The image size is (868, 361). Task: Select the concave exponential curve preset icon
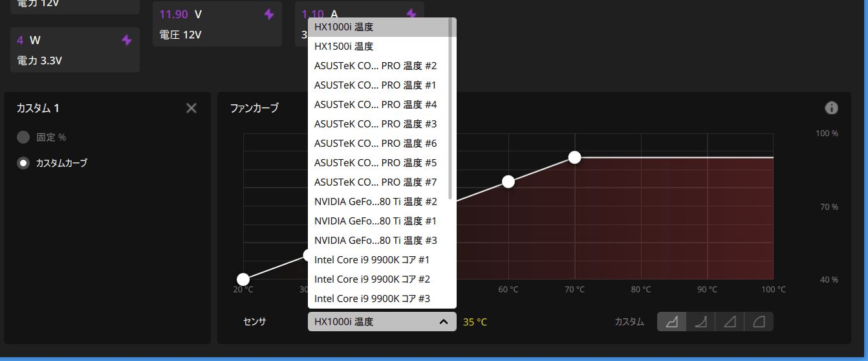700,322
